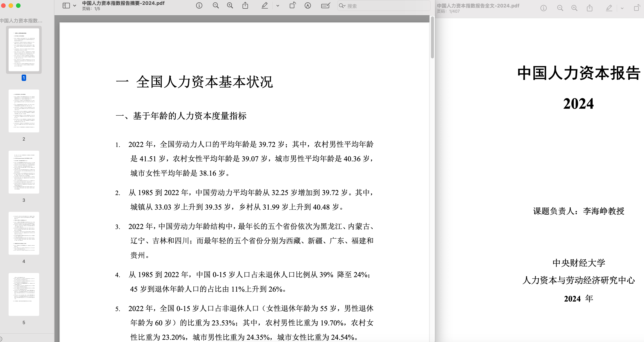Open highlight dropdown in the right window
This screenshot has height=342, width=644.
(622, 8)
